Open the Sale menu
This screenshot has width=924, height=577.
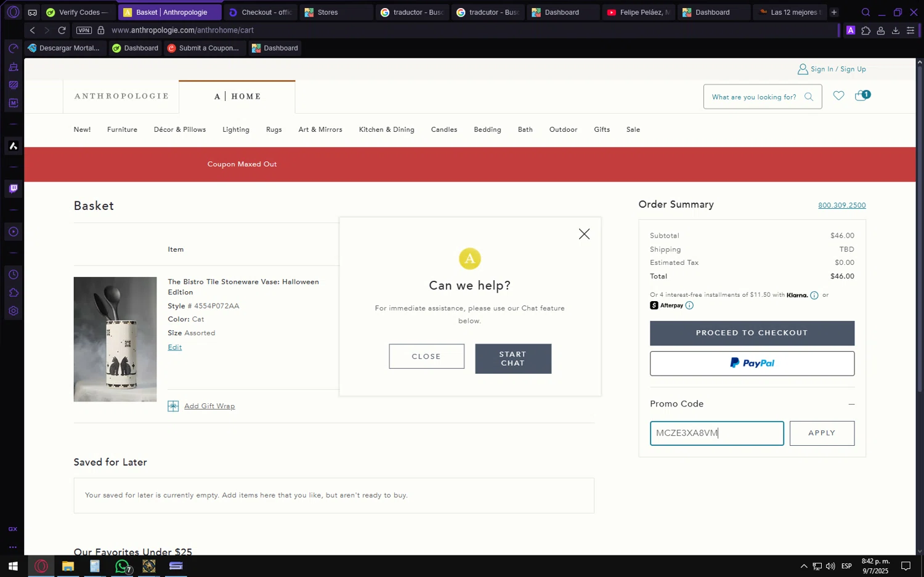pyautogui.click(x=633, y=130)
